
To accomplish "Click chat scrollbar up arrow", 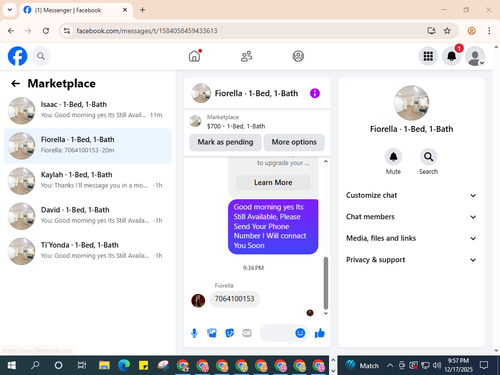I will [326, 161].
